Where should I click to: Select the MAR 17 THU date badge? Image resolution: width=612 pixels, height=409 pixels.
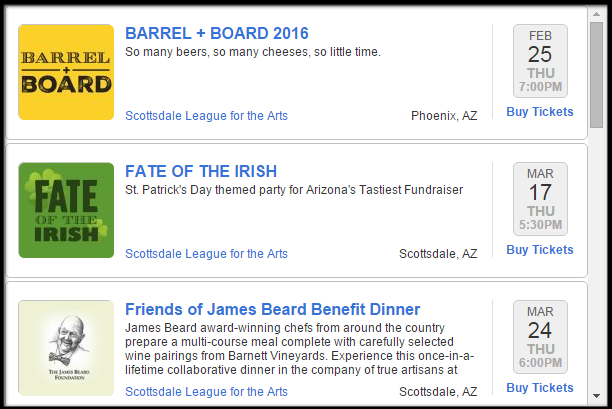(540, 199)
